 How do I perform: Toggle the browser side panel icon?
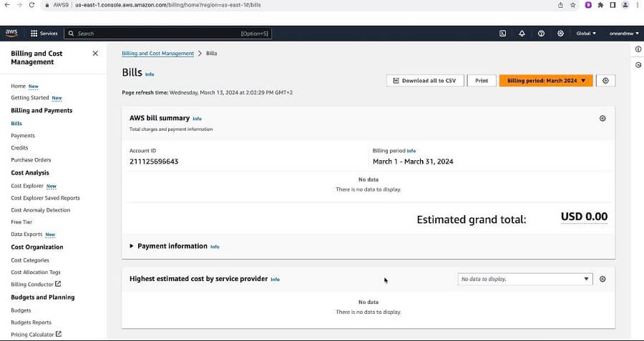pos(613,5)
